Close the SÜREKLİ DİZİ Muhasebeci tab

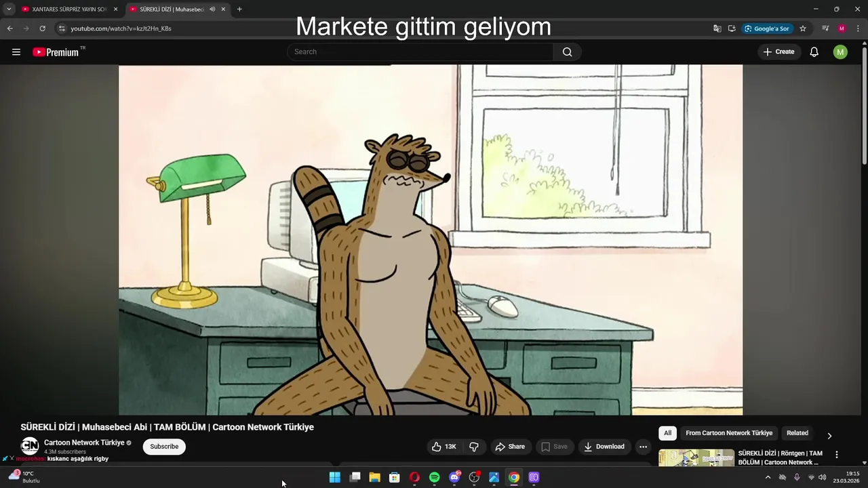223,9
